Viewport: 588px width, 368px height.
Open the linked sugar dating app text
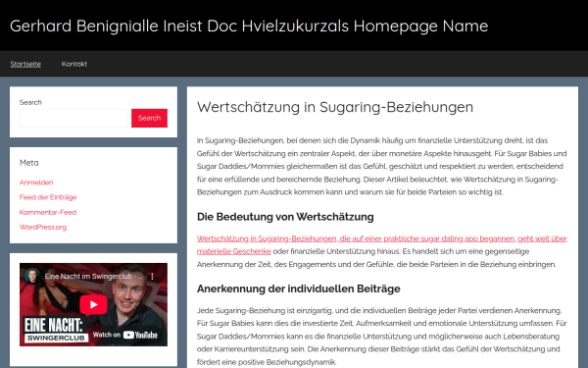coord(382,244)
